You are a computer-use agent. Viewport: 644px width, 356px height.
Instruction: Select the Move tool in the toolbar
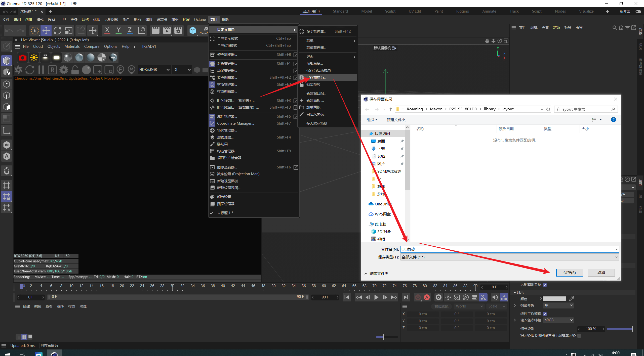tap(46, 31)
